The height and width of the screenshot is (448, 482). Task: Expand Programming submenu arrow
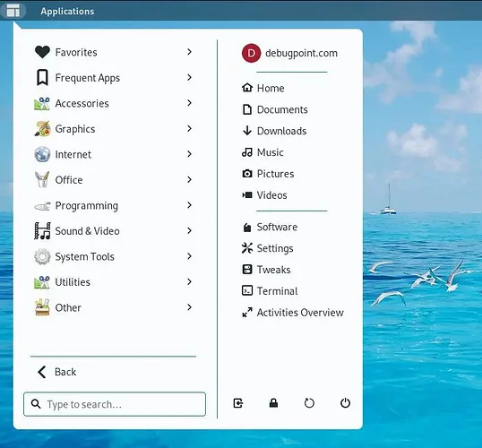tap(189, 205)
